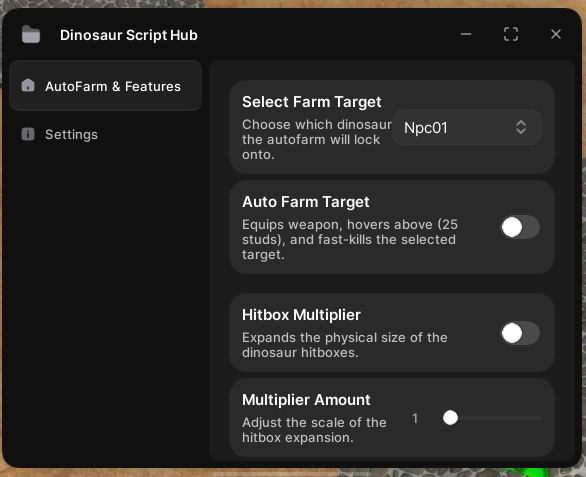Click the fullscreen expand icon in title bar
Viewport: 586px width, 477px height.
click(511, 34)
